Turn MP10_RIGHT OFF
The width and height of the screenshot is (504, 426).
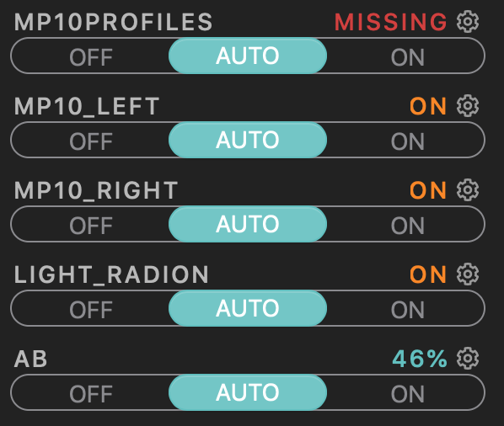click(x=91, y=226)
